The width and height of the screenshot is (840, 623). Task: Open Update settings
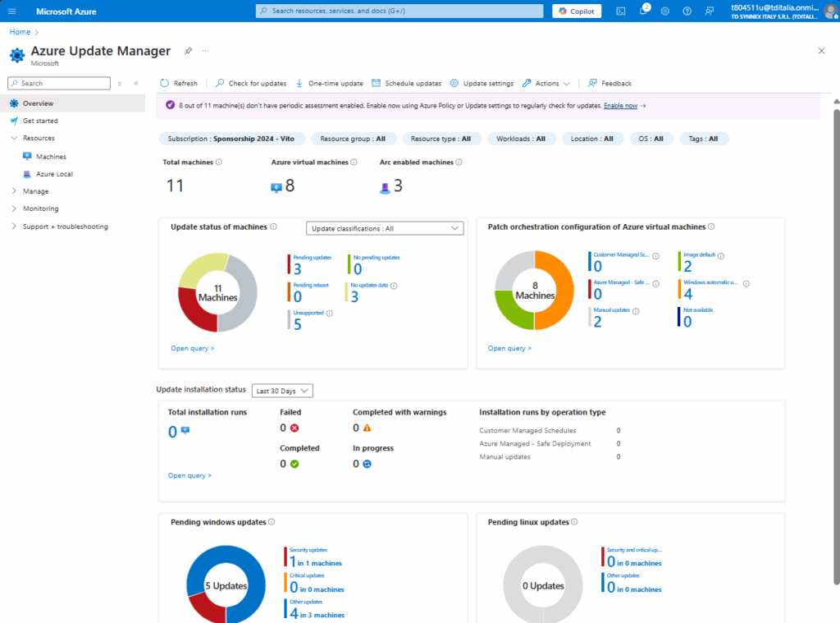(x=482, y=83)
